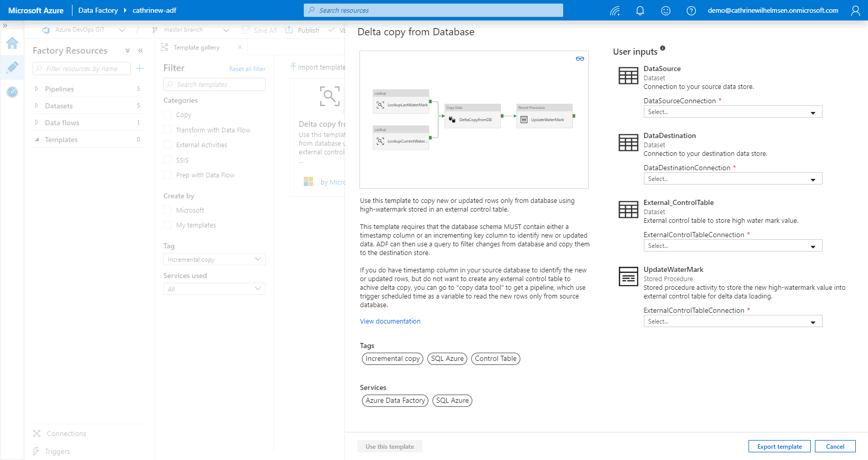Click the Search resources field
868x460 pixels.
[433, 10]
